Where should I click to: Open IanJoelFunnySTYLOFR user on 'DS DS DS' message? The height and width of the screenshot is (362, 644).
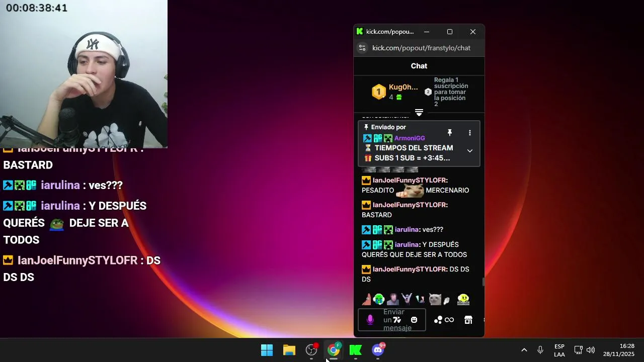click(x=410, y=269)
